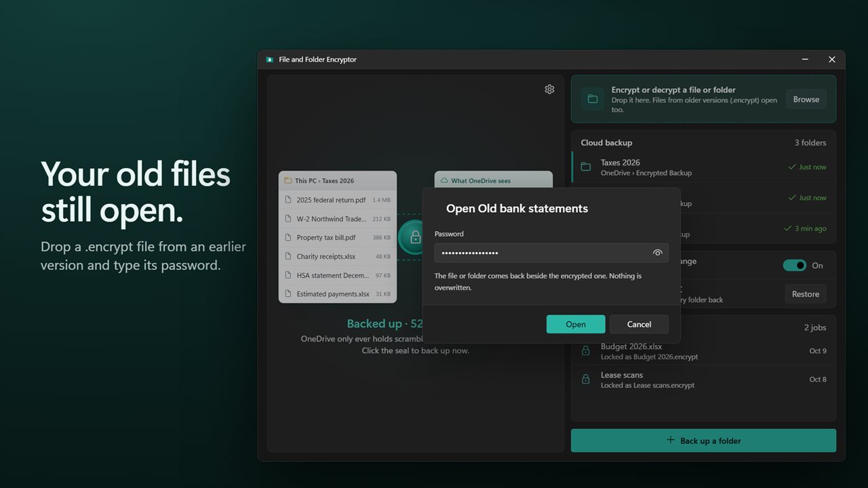The width and height of the screenshot is (868, 488).
Task: Click the File and Folder Encryptor app icon
Action: (269, 60)
